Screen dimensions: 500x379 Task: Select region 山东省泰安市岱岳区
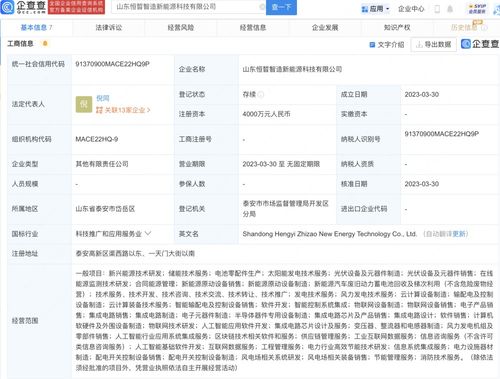pyautogui.click(x=105, y=209)
